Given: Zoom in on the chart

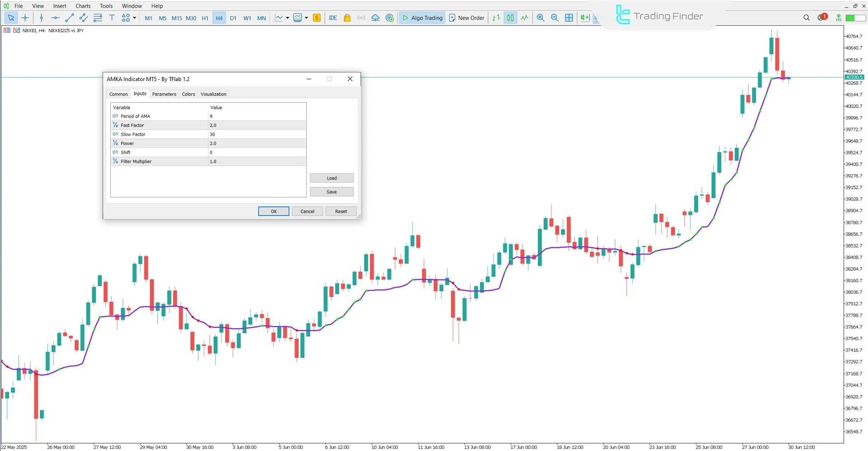Looking at the screenshot, I should click(541, 18).
